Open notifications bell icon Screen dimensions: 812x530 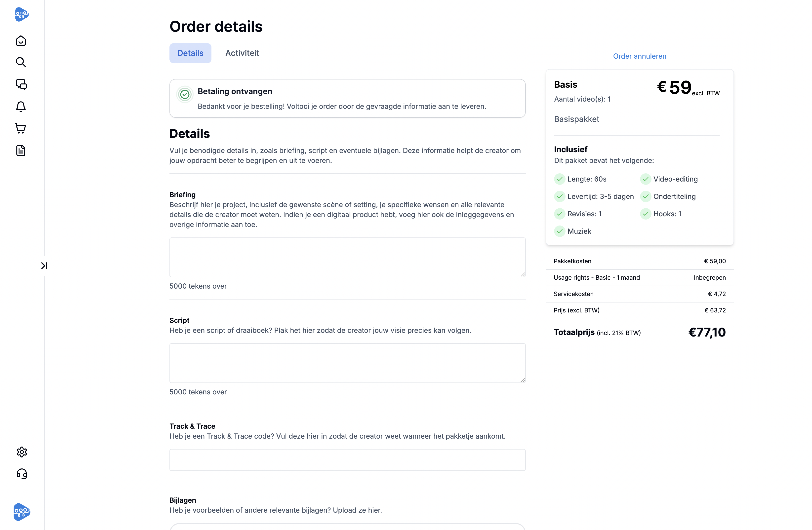(21, 106)
